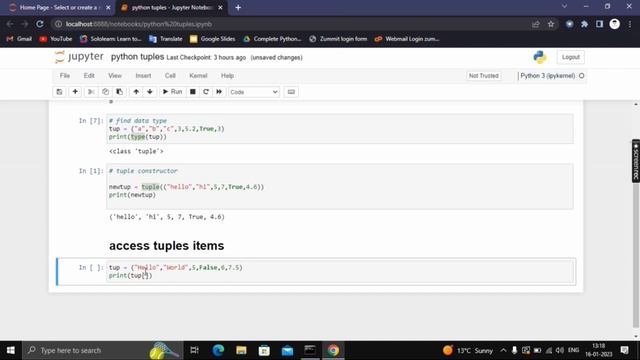
Task: Open Microsoft Store from the taskbar
Action: click(264, 350)
